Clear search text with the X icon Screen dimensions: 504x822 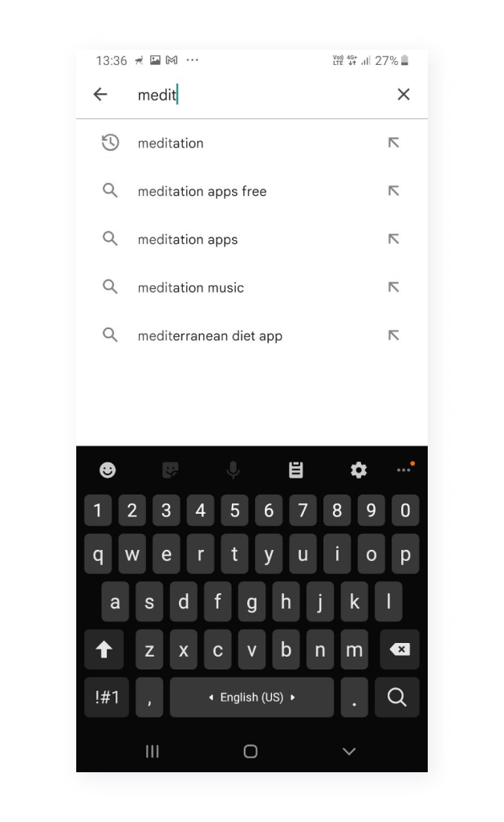click(404, 95)
